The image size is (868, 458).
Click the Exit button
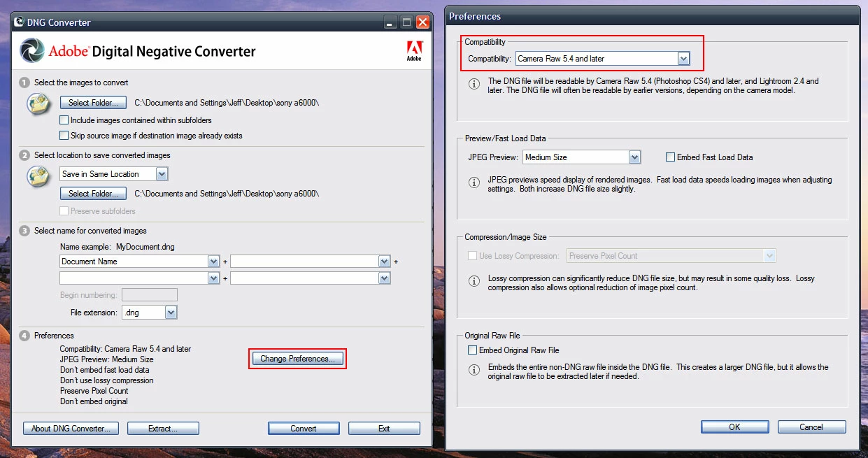pyautogui.click(x=384, y=429)
